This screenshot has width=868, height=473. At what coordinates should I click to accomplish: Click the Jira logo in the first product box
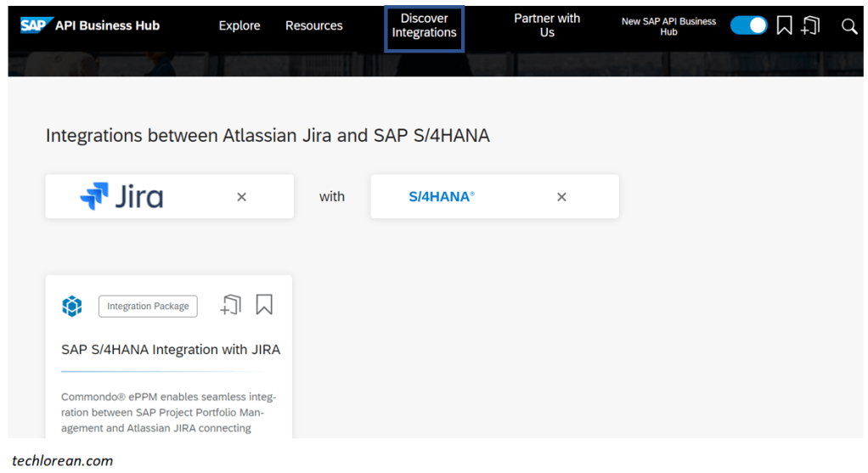121,196
